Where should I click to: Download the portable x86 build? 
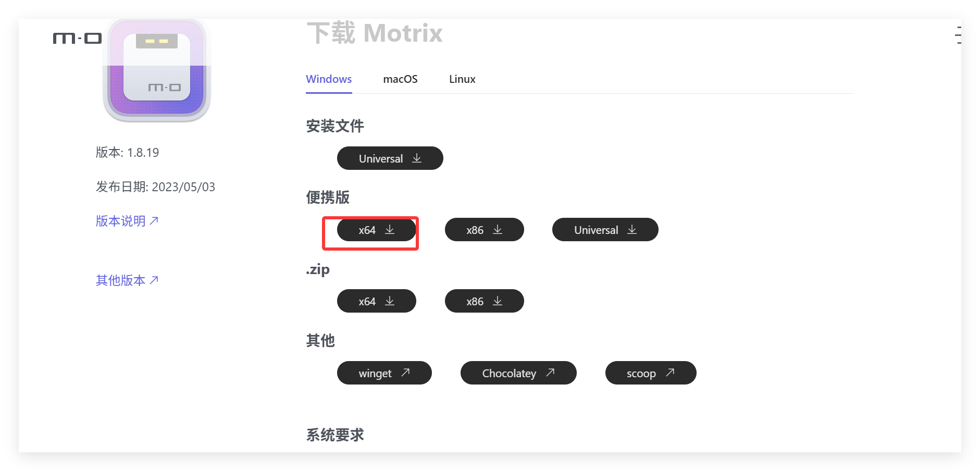point(485,230)
